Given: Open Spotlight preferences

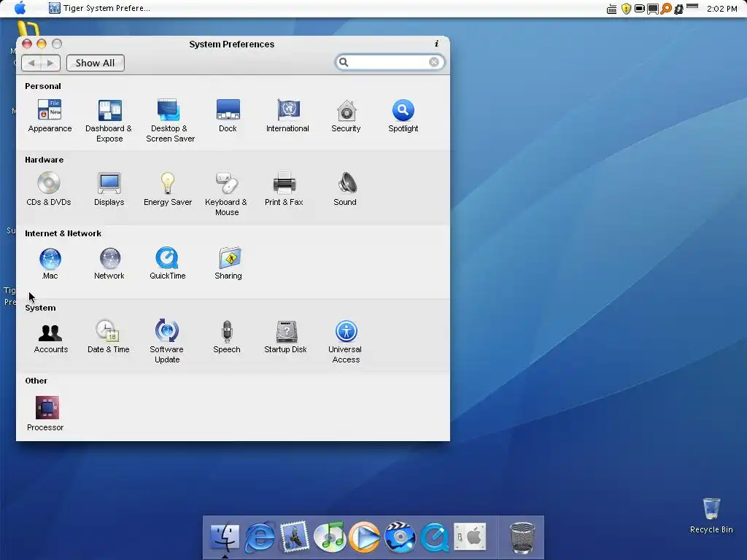Looking at the screenshot, I should (403, 115).
